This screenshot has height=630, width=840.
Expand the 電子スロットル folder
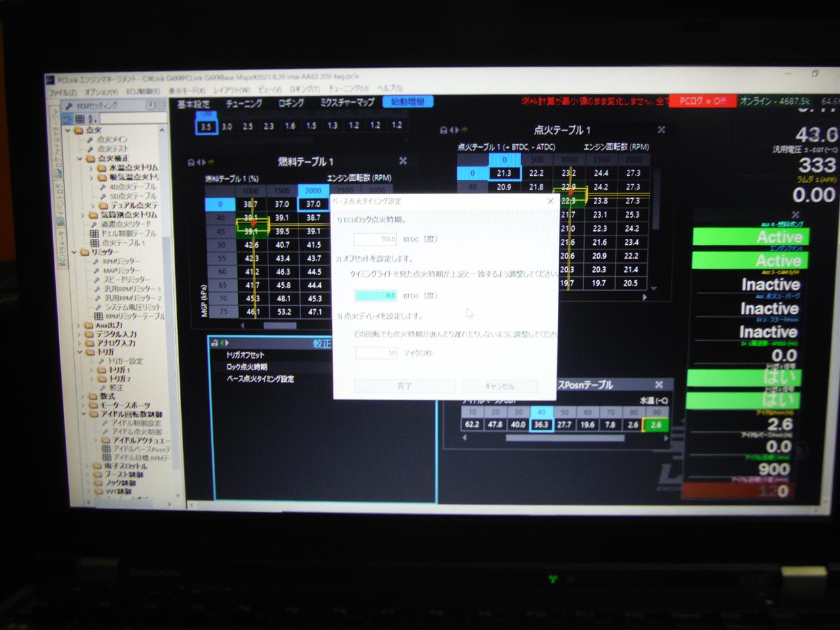click(x=88, y=467)
